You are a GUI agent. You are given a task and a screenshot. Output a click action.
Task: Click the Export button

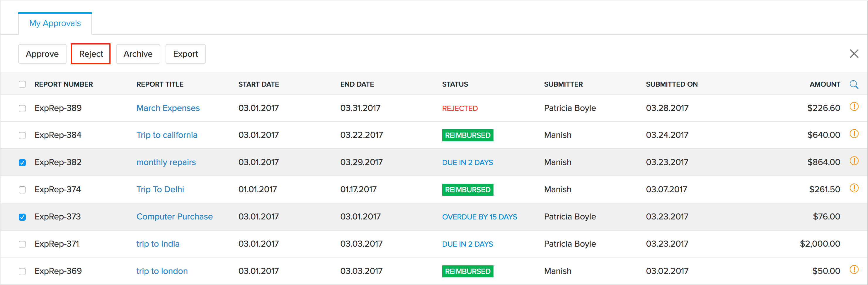[185, 54]
